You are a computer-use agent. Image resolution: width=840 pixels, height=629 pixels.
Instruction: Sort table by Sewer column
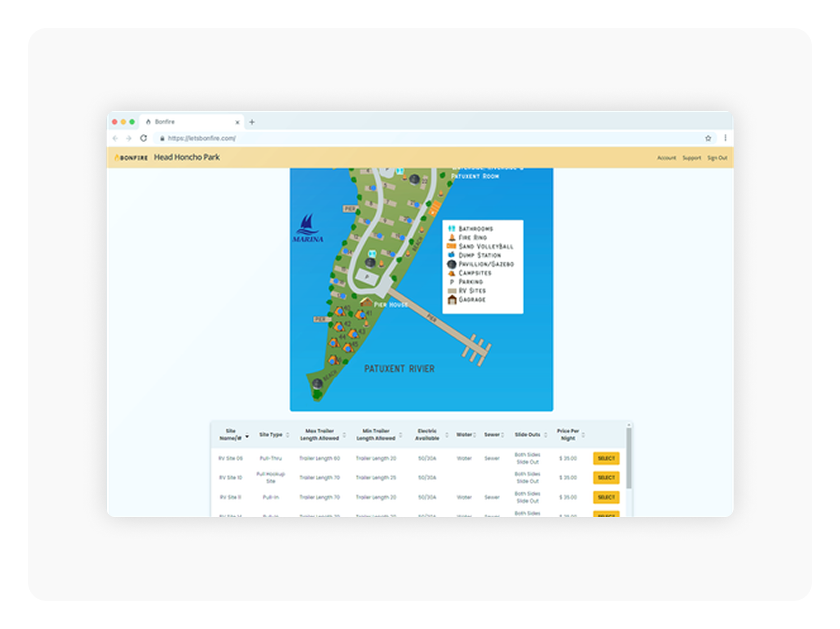[x=502, y=435]
